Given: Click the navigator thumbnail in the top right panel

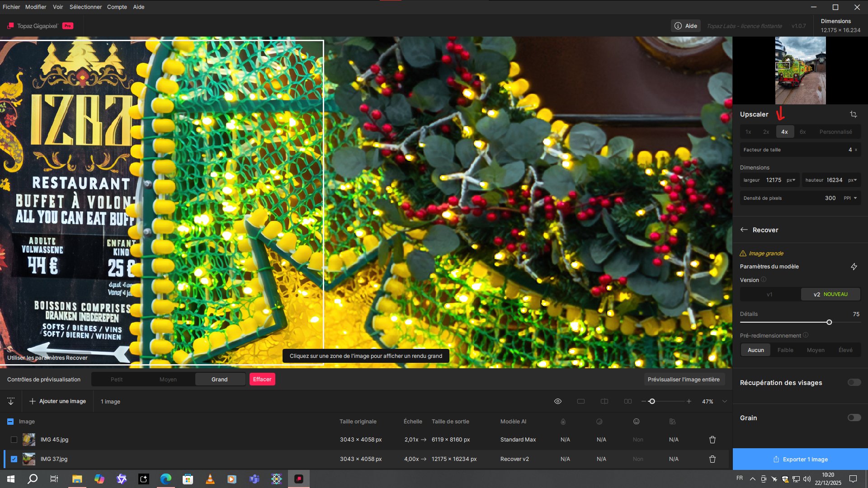Looking at the screenshot, I should [x=800, y=70].
